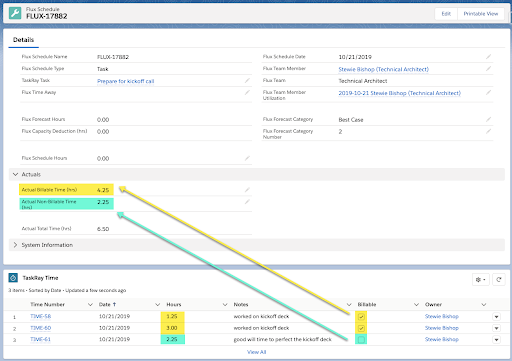Edit Flux Schedule Date with pencil icon
512x361 pixels.
pos(488,57)
